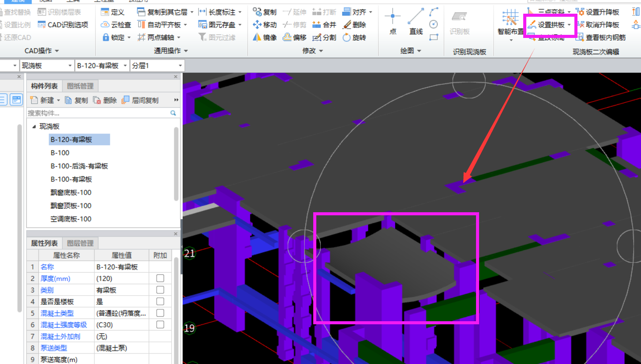Click 智能布置 smart layout tool

510,25
